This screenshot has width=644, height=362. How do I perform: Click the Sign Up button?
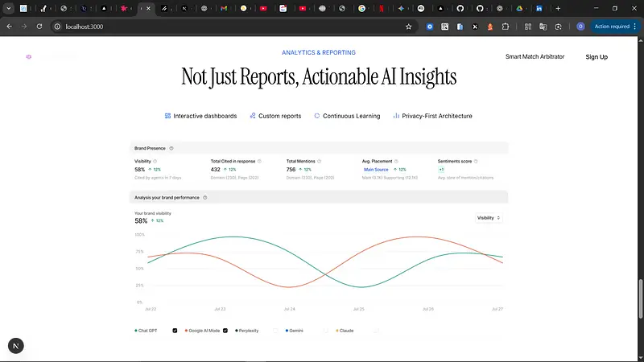pos(597,57)
